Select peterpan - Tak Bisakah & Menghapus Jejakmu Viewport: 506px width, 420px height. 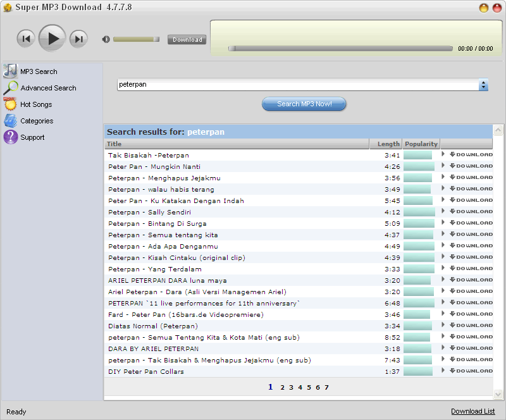pos(209,361)
